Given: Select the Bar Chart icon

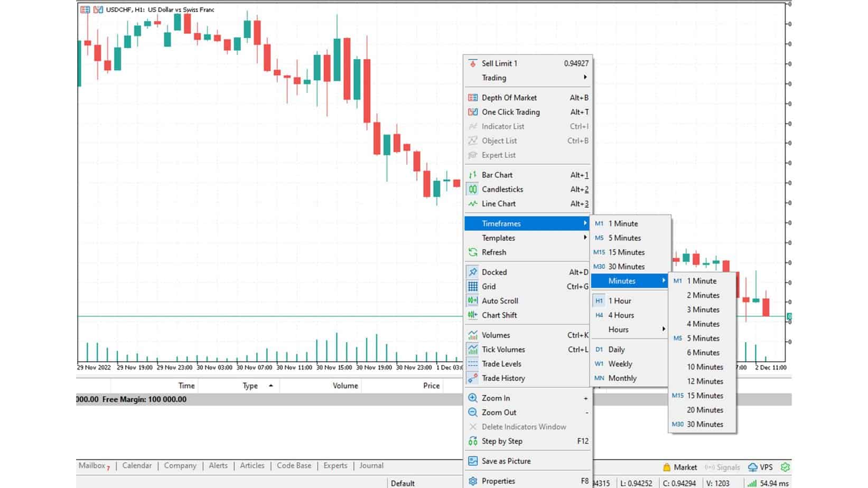Looking at the screenshot, I should (473, 175).
